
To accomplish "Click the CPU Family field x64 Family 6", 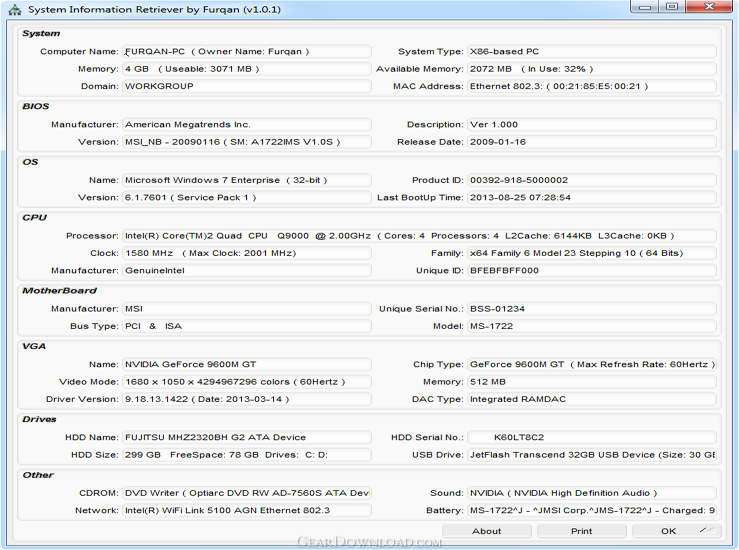I will [592, 253].
